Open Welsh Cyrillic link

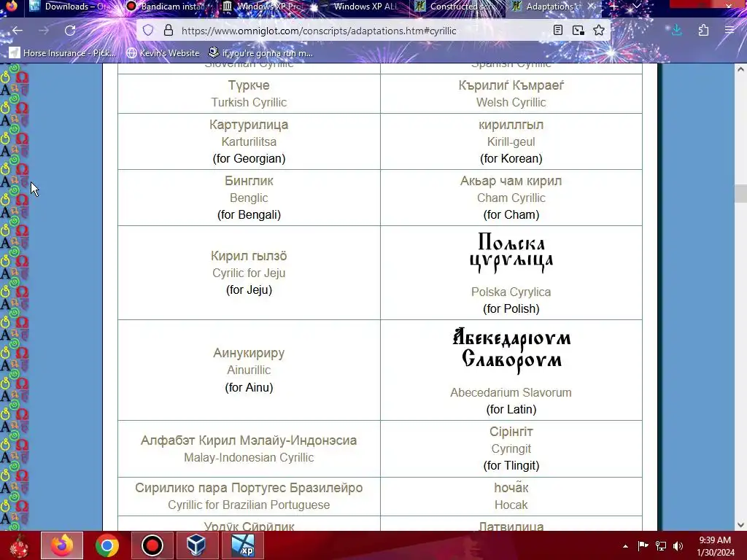pyautogui.click(x=511, y=102)
